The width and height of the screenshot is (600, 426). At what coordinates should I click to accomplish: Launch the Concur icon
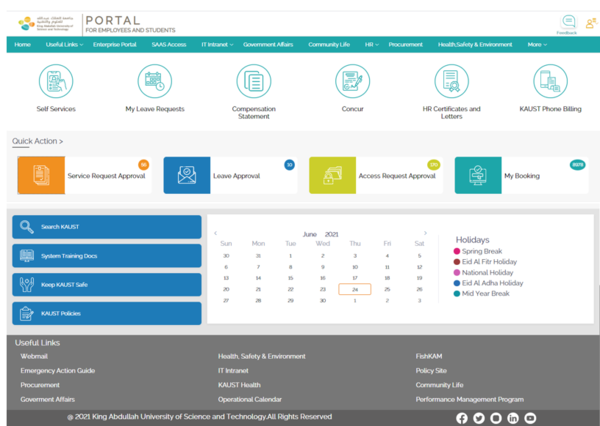point(352,81)
